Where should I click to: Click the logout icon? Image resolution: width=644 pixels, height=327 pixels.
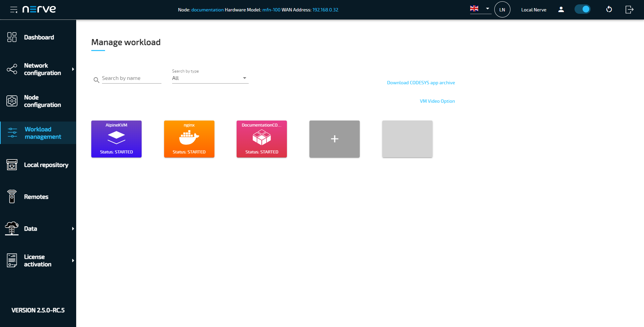pos(629,10)
